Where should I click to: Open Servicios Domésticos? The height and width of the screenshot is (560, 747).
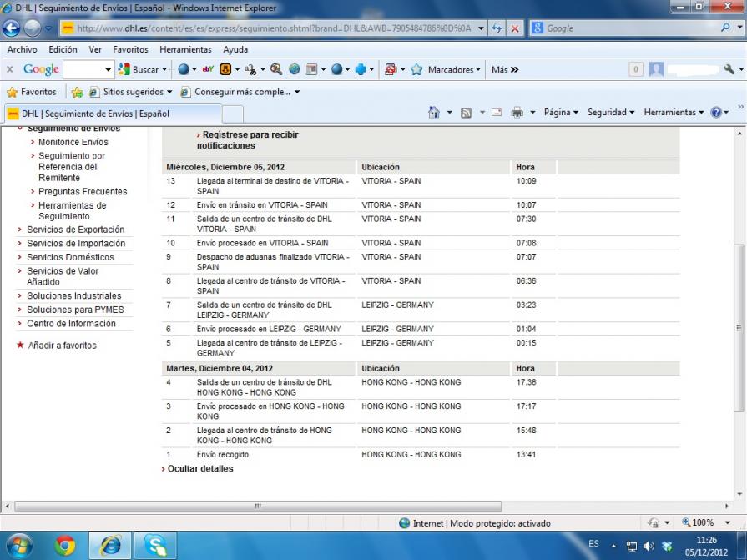point(70,257)
